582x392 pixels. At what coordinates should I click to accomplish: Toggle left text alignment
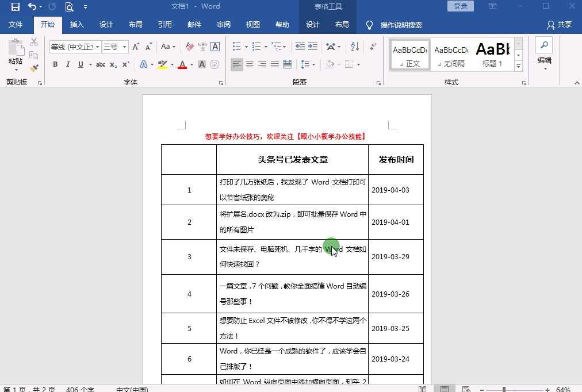pos(236,64)
